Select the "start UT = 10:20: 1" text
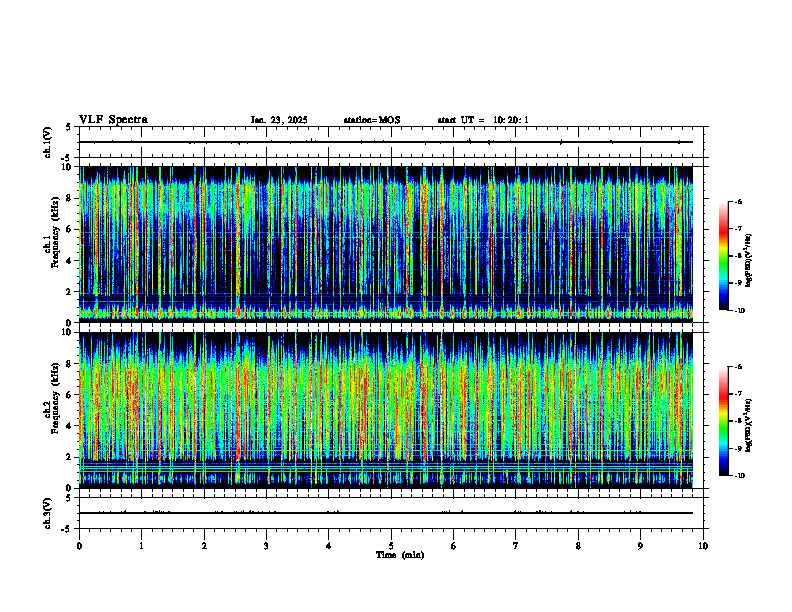 tap(483, 120)
